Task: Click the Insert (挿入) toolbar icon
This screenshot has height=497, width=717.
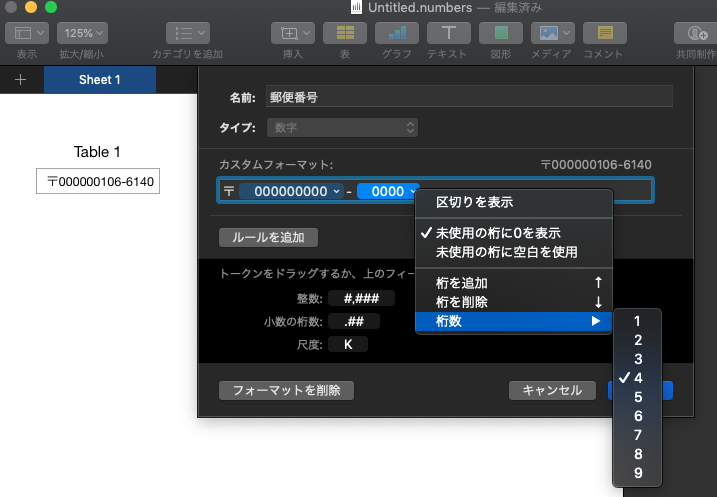Action: pos(293,33)
